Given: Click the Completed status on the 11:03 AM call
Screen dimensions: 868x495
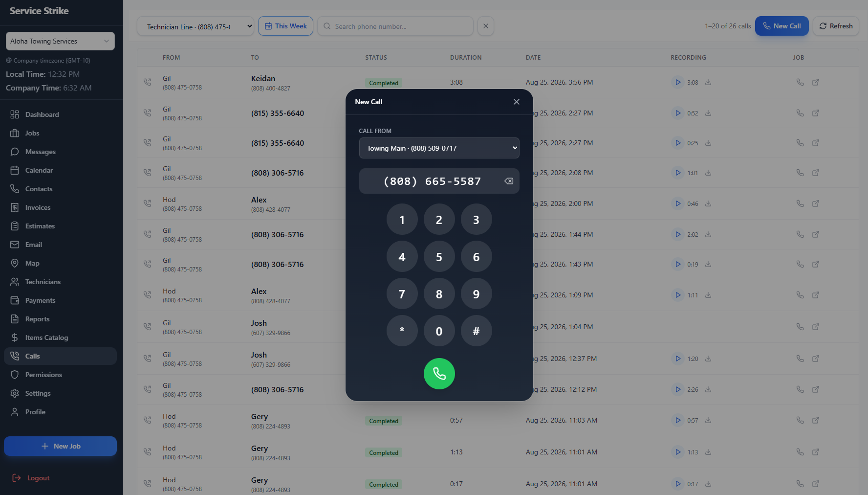Looking at the screenshot, I should click(384, 421).
